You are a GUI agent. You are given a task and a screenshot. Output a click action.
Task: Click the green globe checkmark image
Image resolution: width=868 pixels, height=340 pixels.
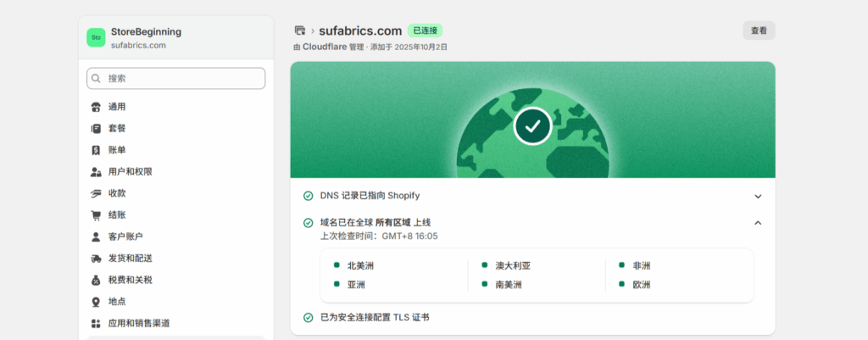point(532,126)
